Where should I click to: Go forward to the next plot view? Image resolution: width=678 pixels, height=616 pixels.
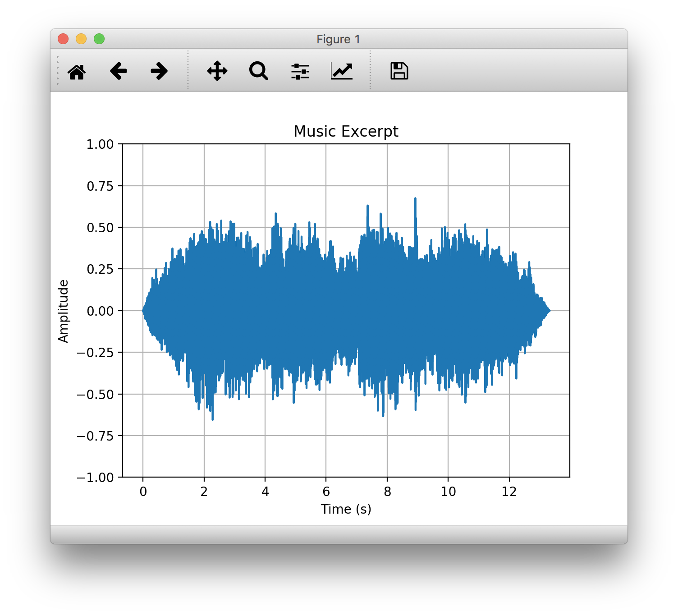point(158,71)
